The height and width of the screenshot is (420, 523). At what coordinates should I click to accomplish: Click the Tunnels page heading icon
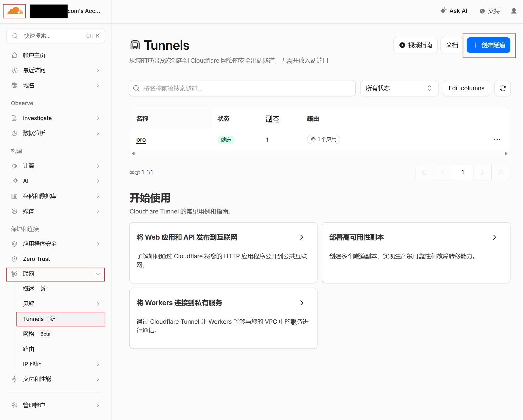(x=135, y=45)
